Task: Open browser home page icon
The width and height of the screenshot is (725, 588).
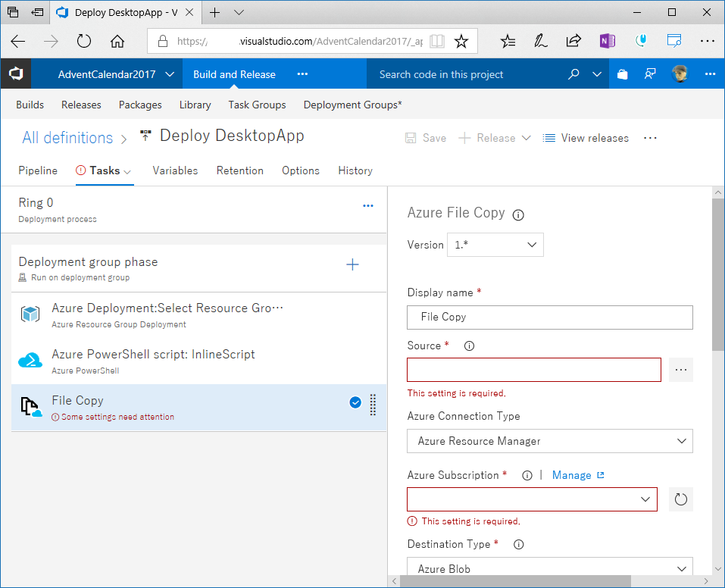Action: [117, 42]
